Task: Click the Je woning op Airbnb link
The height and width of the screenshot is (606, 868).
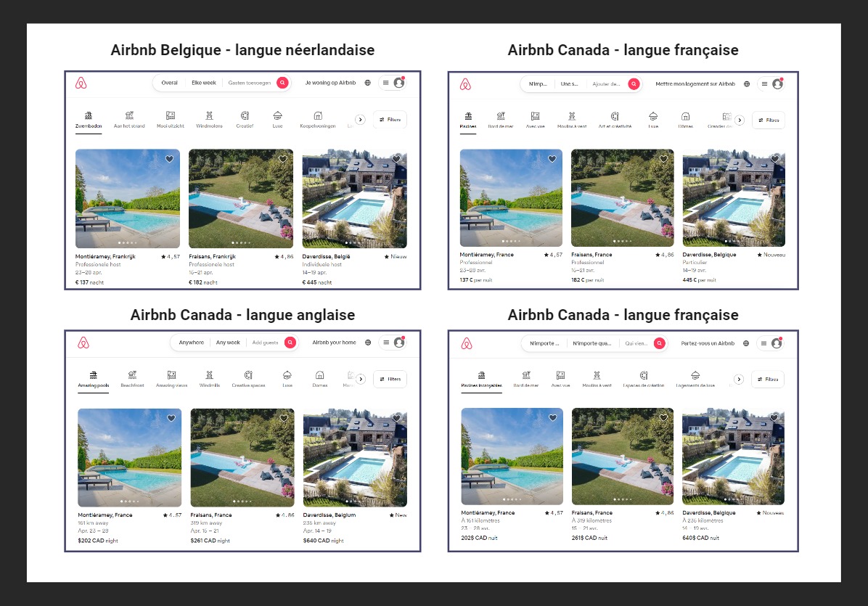Action: [x=330, y=83]
